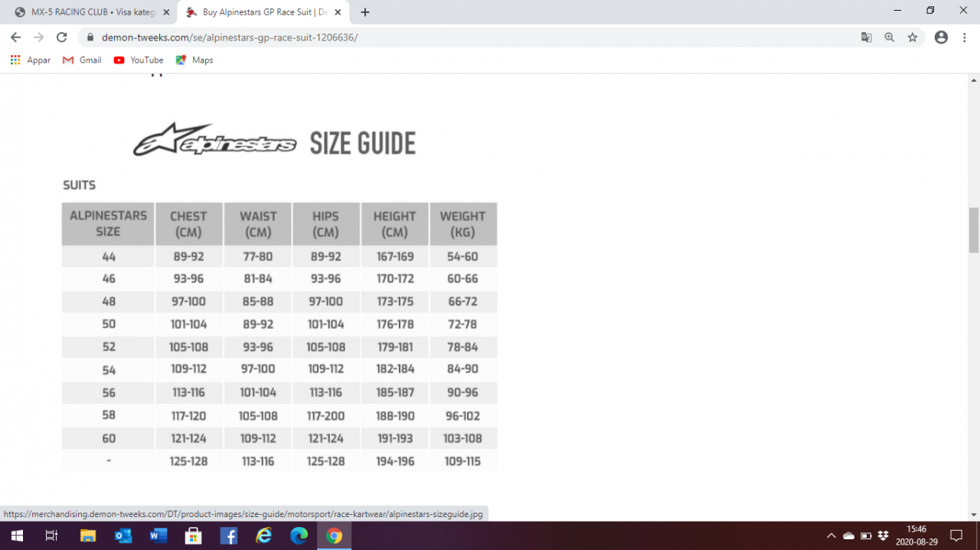Close the MX-5 RACING CLUB tab
980x550 pixels.
coord(166,12)
